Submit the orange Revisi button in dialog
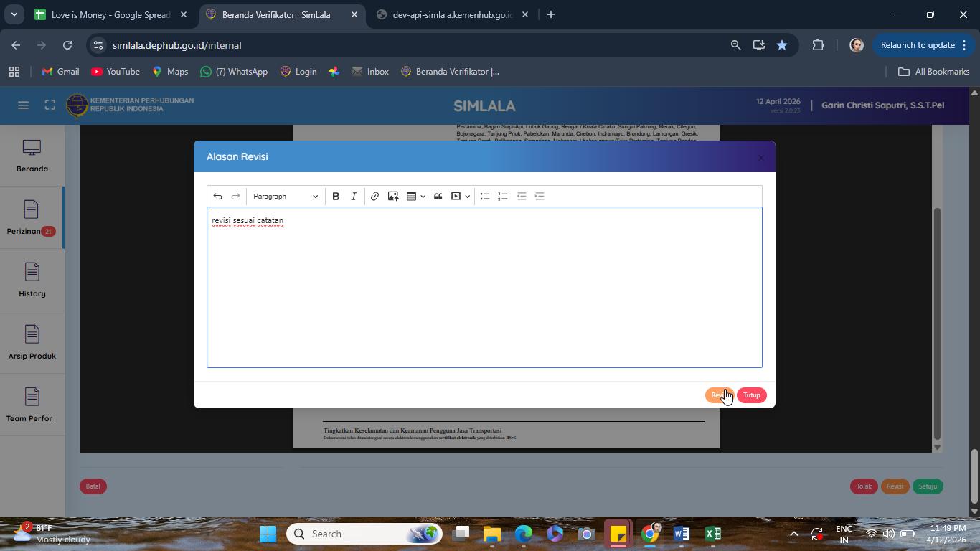Image resolution: width=980 pixels, height=551 pixels. click(x=719, y=395)
